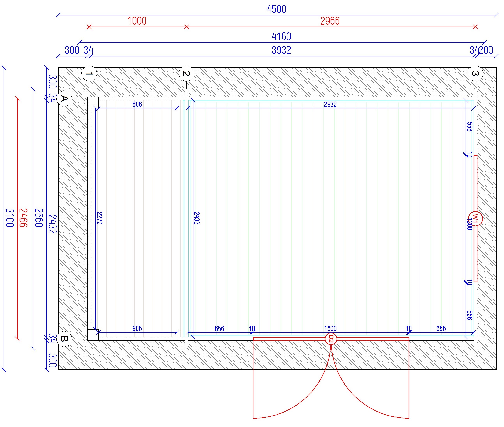Viewport: 504px width, 427px height.
Task: Click the 2932 interior width dimension
Action: [330, 104]
